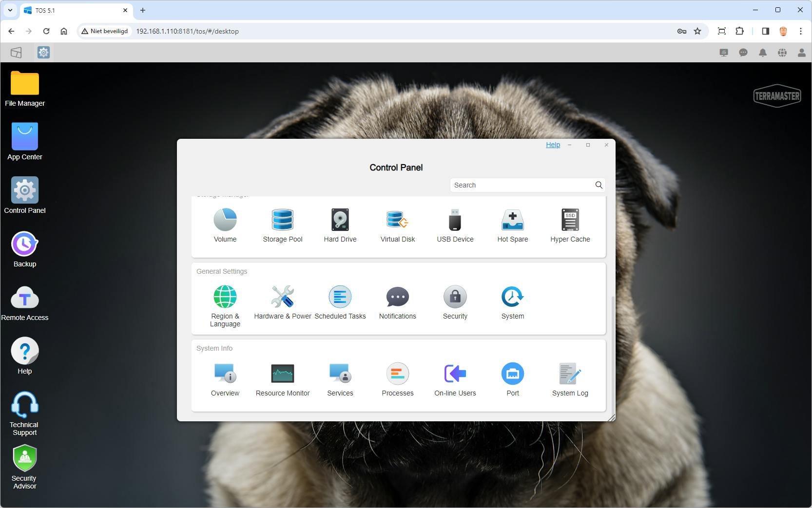Click the TOS desktop icon in top bar
Image resolution: width=812 pixels, height=508 pixels.
16,53
